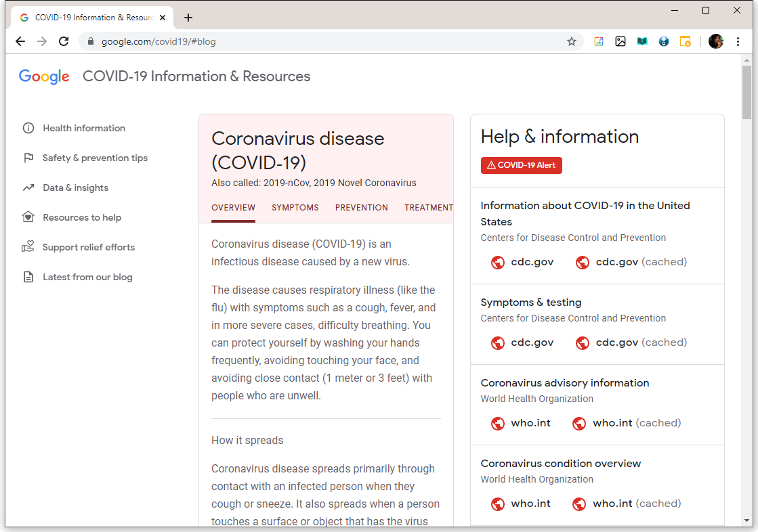Viewport: 758px width, 532px height.
Task: Switch to the Prevention tab
Action: (x=362, y=208)
